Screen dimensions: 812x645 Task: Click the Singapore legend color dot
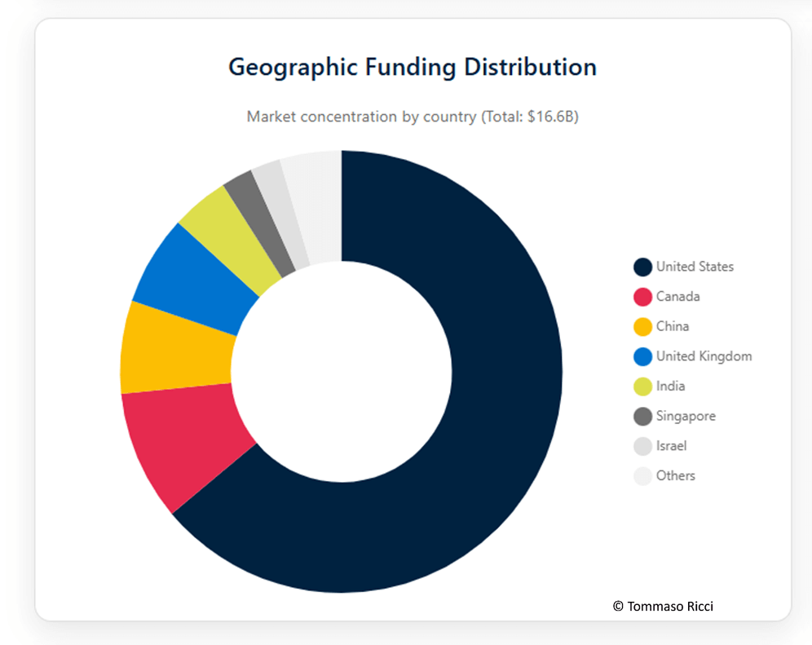642,416
